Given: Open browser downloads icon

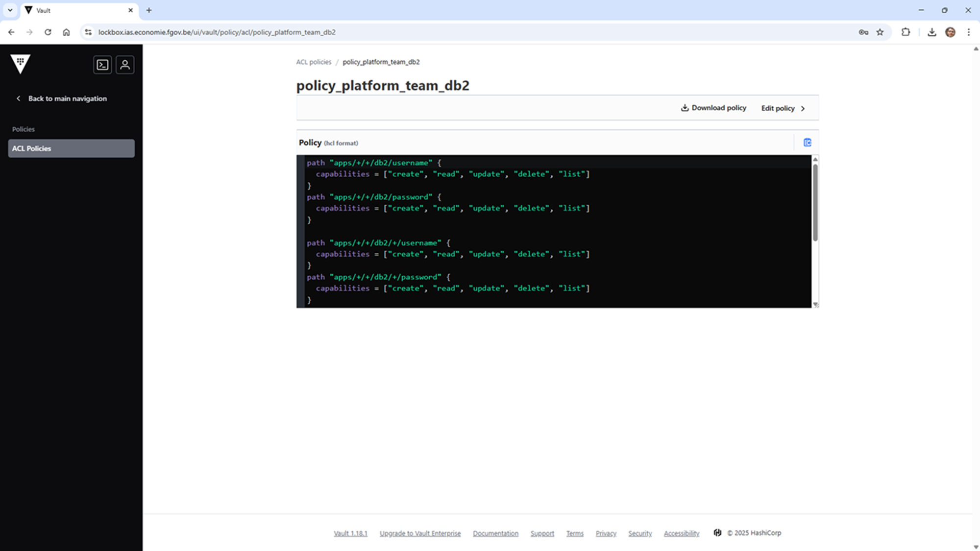Looking at the screenshot, I should tap(931, 32).
